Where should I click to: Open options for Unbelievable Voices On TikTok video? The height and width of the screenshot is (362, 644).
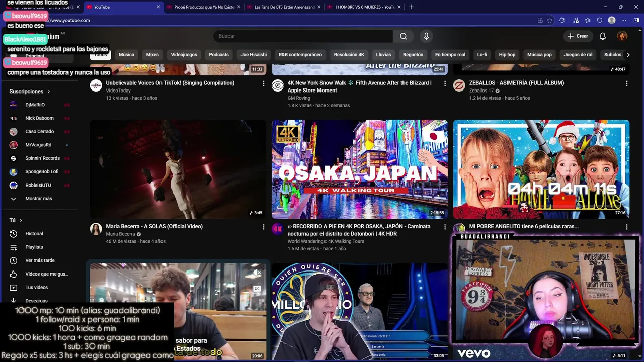point(263,83)
